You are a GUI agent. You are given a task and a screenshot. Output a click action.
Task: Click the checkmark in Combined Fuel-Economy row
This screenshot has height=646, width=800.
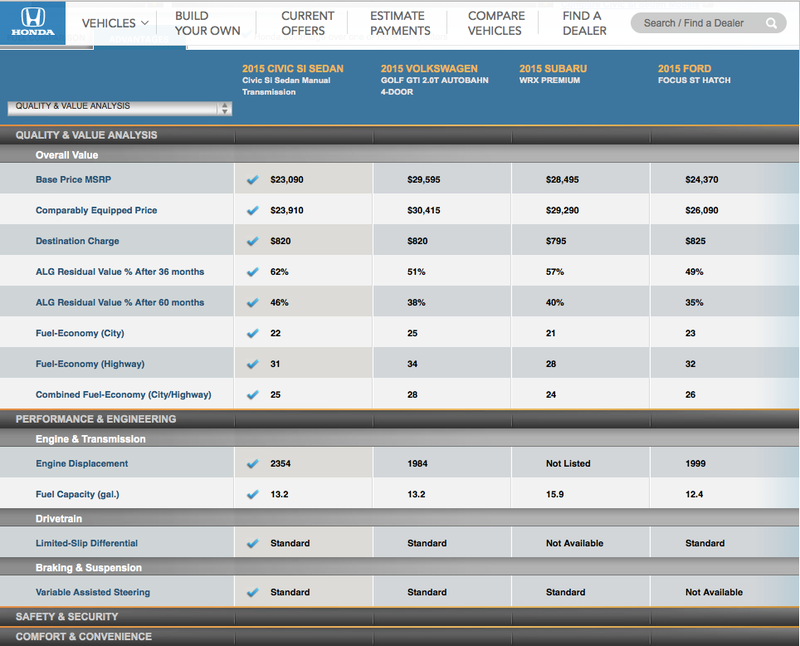point(253,394)
